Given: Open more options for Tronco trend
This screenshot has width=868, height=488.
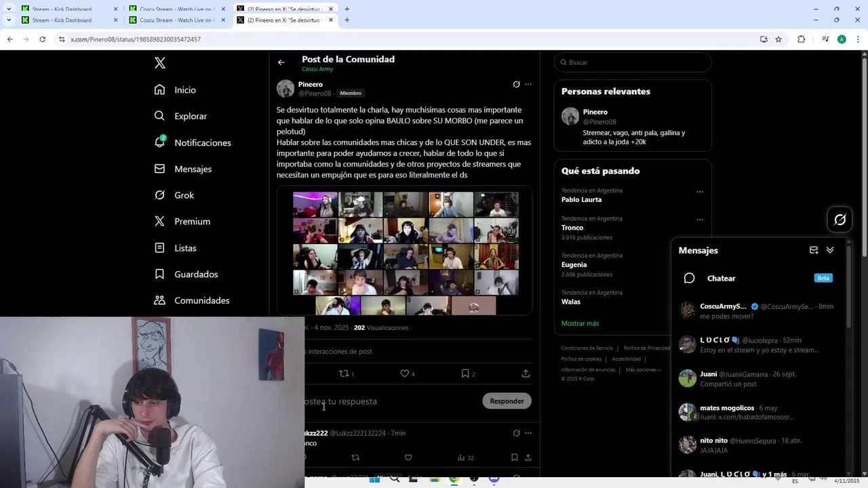Looking at the screenshot, I should point(700,220).
